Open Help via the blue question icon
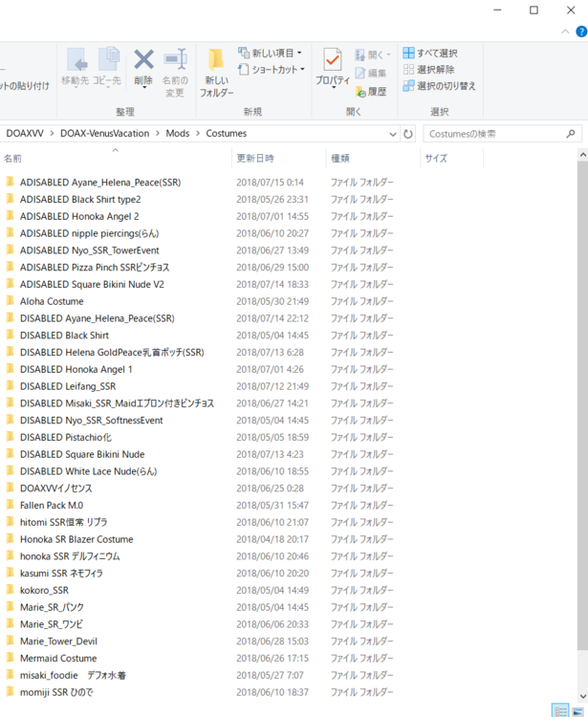The image size is (588, 717). coord(581,32)
